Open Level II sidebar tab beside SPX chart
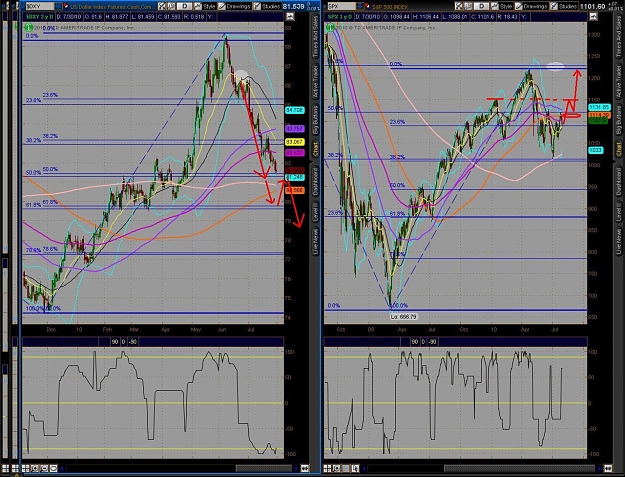625x477 pixels. coord(619,212)
